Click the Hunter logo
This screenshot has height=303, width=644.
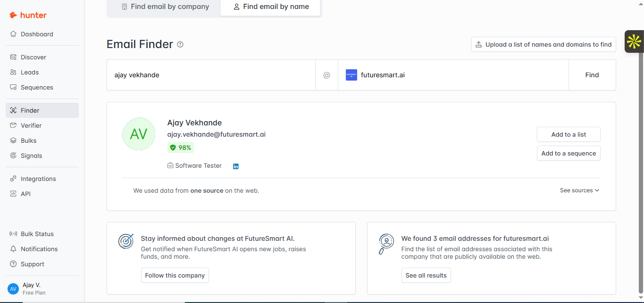[x=28, y=15]
